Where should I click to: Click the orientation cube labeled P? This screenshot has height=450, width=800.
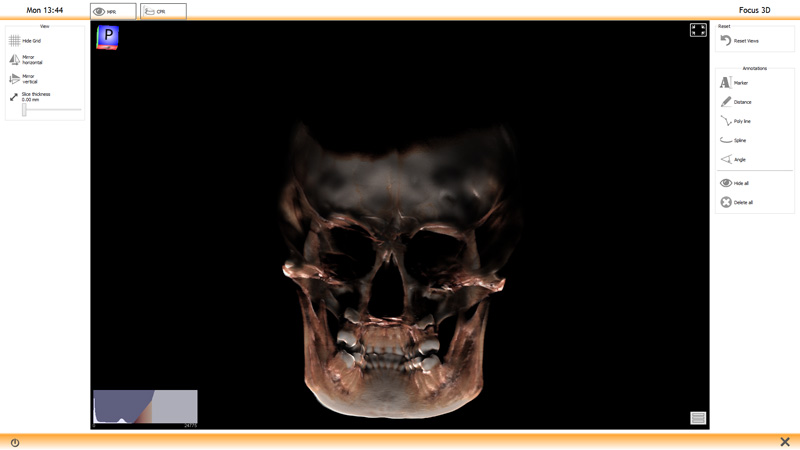(x=108, y=37)
